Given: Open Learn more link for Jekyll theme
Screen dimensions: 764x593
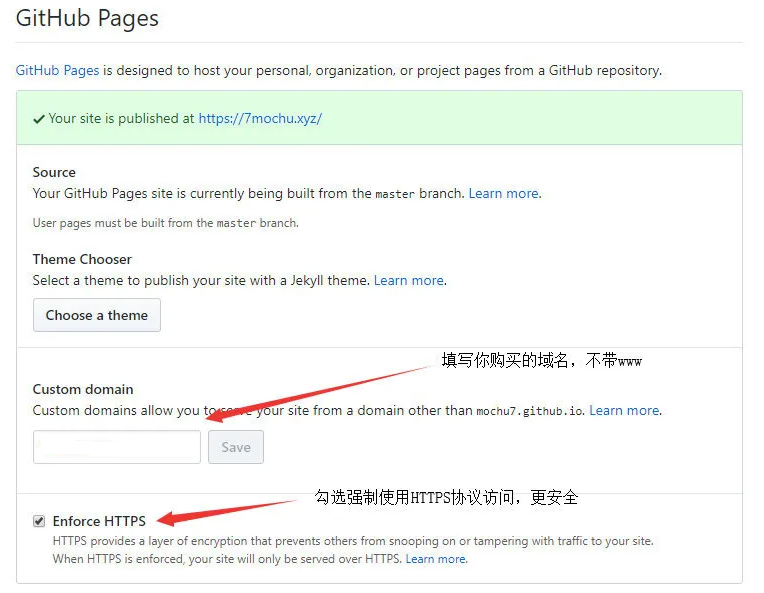Looking at the screenshot, I should tap(409, 281).
